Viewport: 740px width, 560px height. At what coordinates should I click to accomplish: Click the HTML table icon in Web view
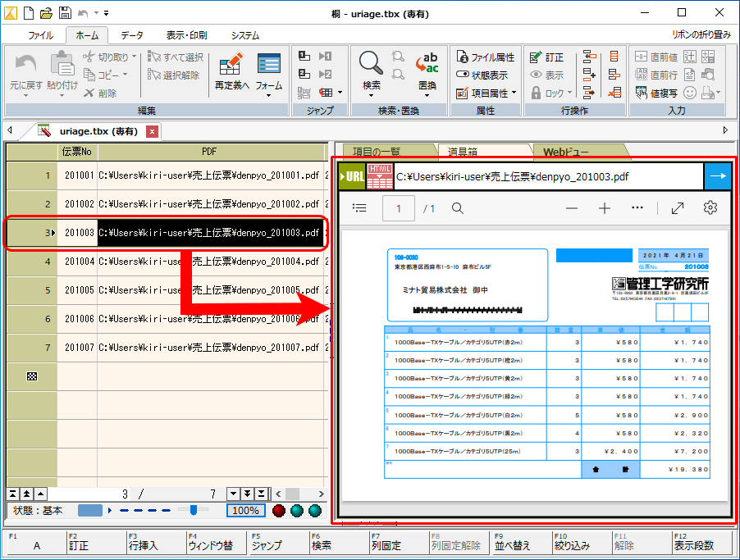pyautogui.click(x=379, y=177)
